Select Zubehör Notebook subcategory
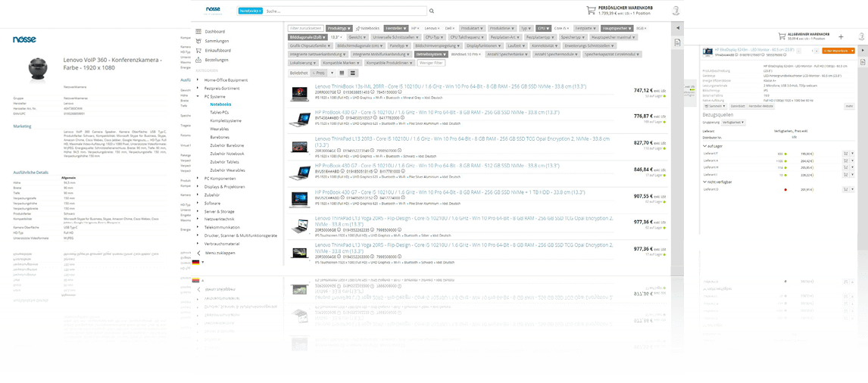868x383 pixels. pos(227,154)
